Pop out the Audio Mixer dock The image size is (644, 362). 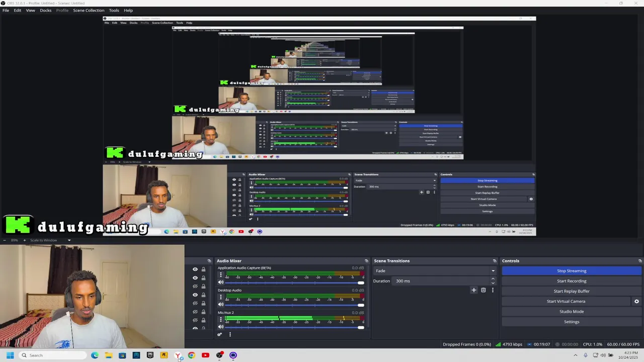tap(366, 261)
